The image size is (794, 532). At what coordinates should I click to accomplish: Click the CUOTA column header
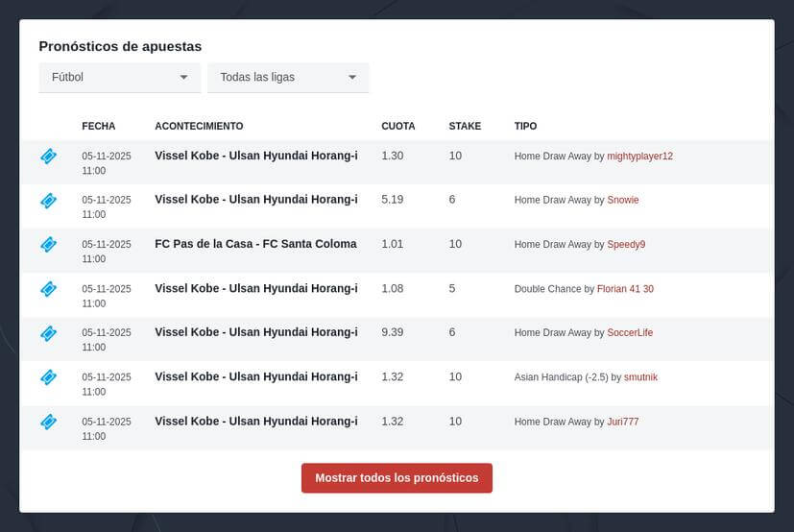coord(398,126)
